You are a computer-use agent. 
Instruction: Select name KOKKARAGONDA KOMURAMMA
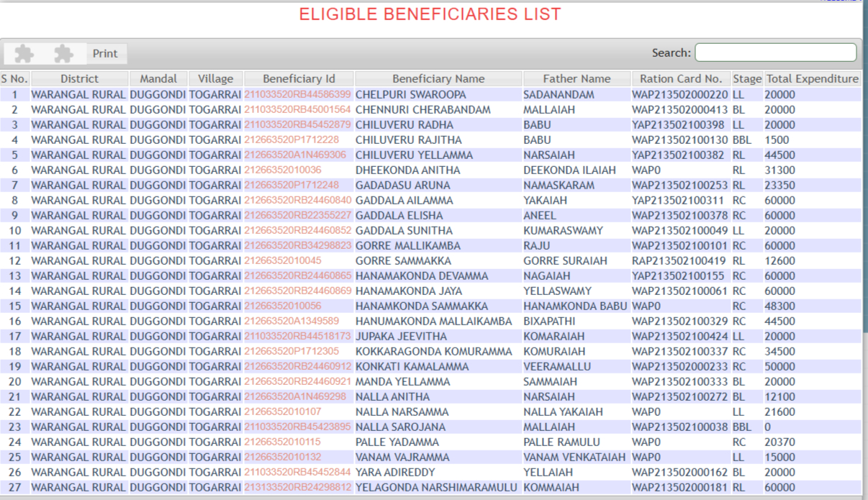pyautogui.click(x=434, y=351)
